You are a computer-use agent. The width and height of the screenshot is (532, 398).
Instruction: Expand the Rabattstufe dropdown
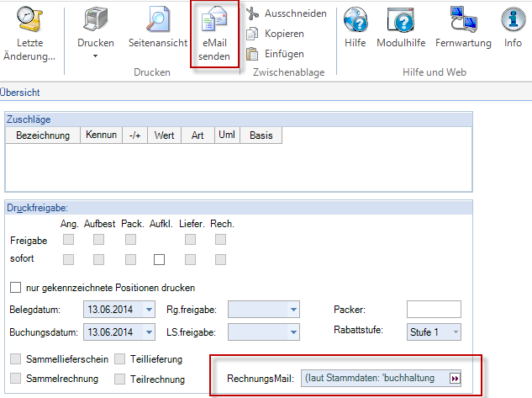456,332
